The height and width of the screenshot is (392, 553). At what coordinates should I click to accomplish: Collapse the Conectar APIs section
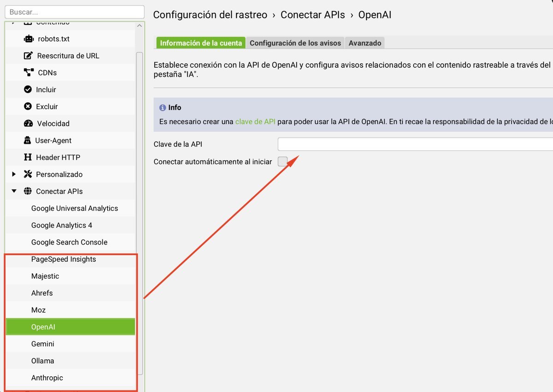tap(13, 191)
